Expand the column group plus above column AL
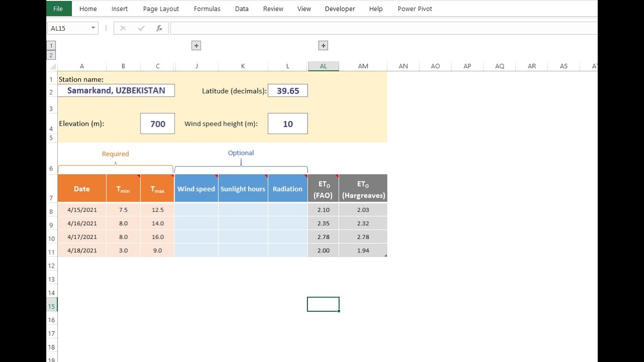 [324, 45]
